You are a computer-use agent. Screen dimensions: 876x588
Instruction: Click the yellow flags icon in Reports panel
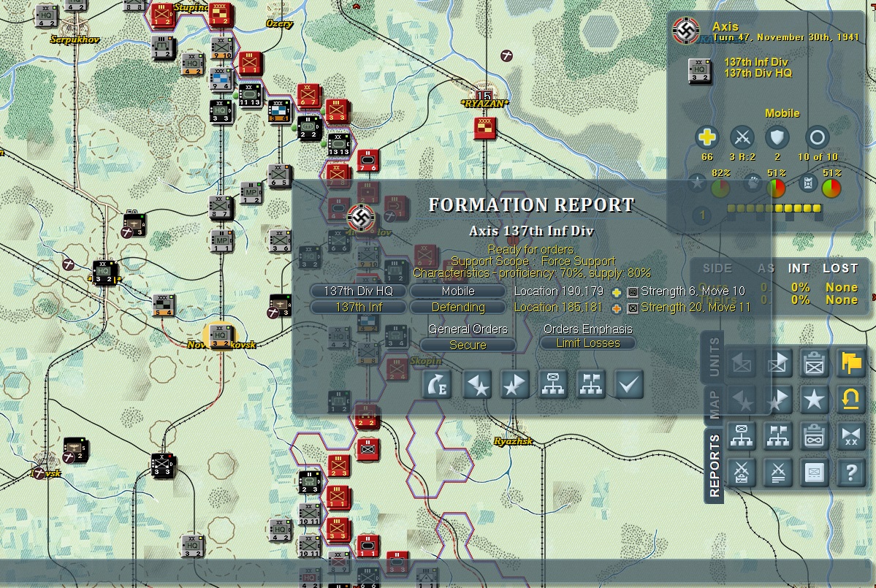[x=851, y=364]
